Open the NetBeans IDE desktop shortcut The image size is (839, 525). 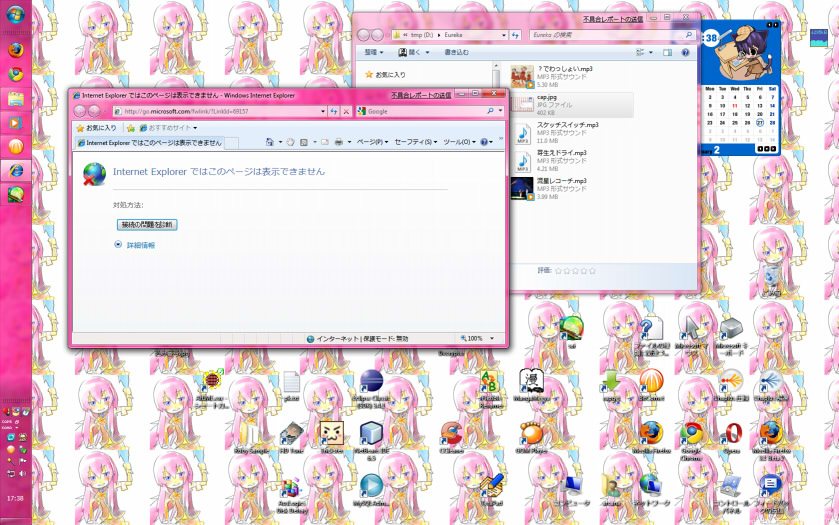[371, 441]
